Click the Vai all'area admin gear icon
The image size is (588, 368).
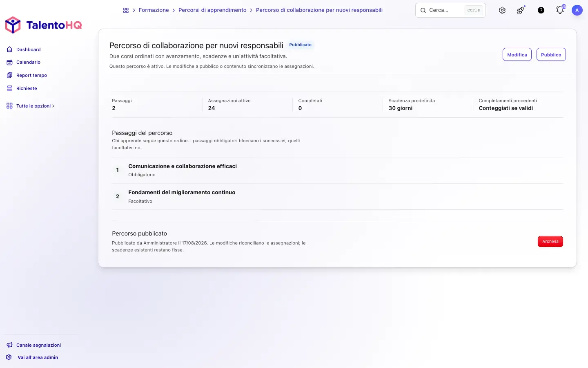coord(9,357)
